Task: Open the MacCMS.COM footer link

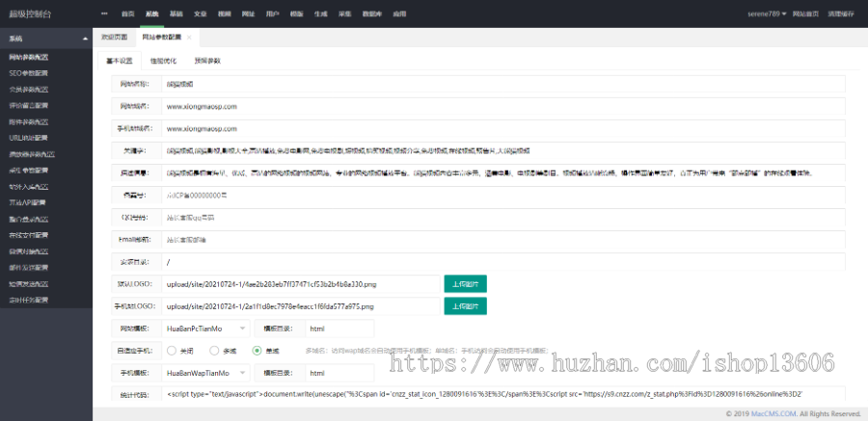Action: coord(773,414)
